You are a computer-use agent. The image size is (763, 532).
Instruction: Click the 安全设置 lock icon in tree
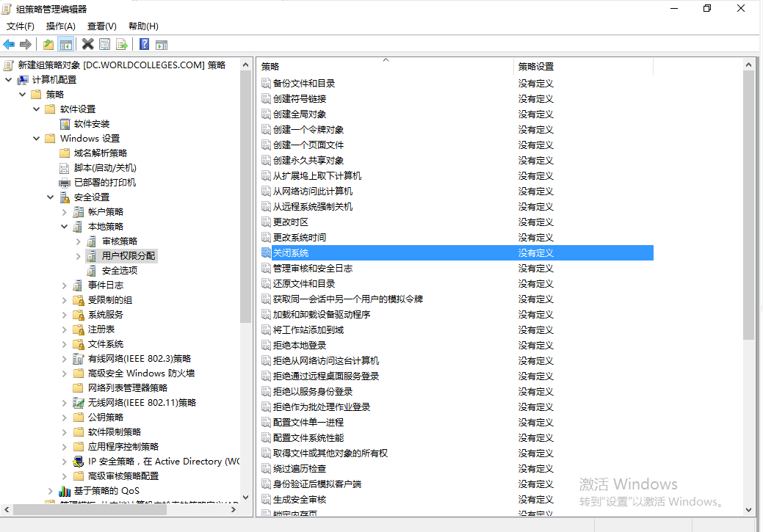tap(65, 197)
